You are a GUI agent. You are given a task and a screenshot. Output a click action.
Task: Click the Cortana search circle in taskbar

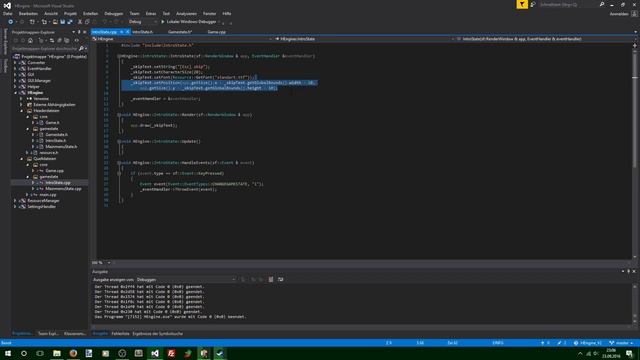pos(24,353)
